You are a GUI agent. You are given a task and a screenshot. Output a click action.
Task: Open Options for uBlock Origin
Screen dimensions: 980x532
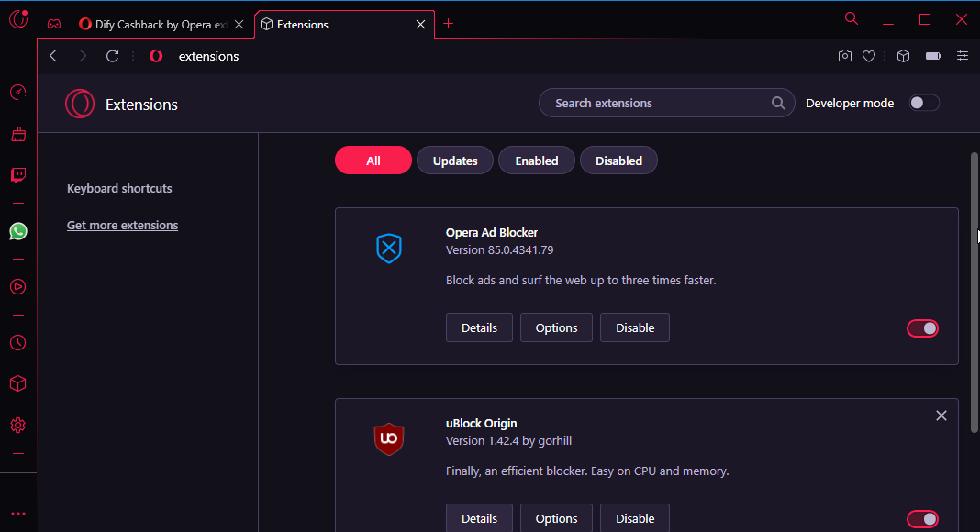[556, 518]
